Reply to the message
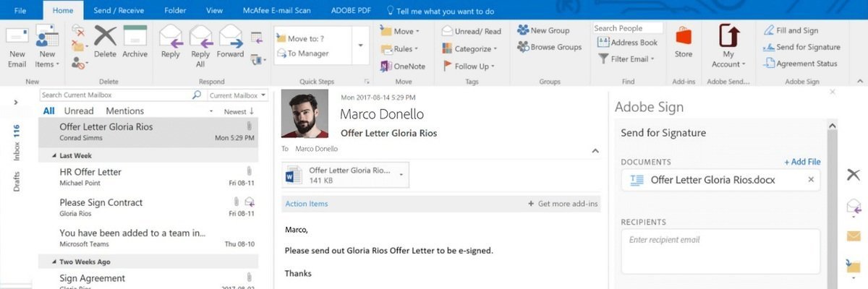Viewport: 868px width, 289px height. tap(171, 42)
